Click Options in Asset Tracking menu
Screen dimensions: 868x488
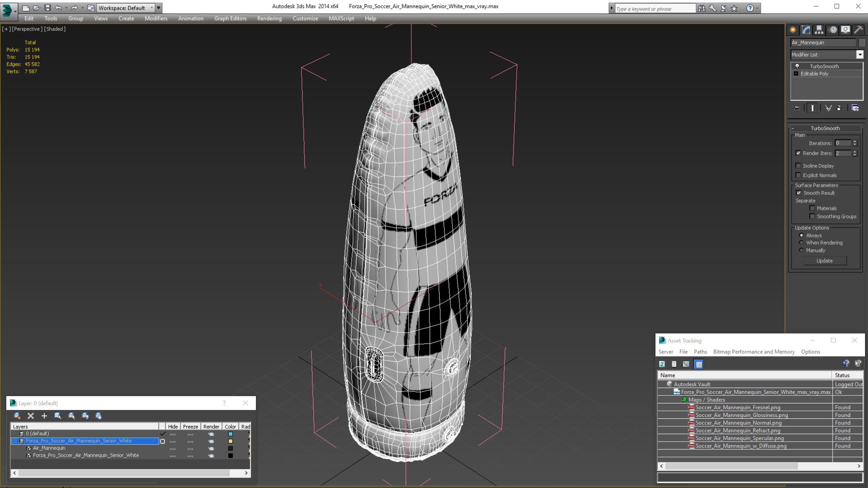811,352
